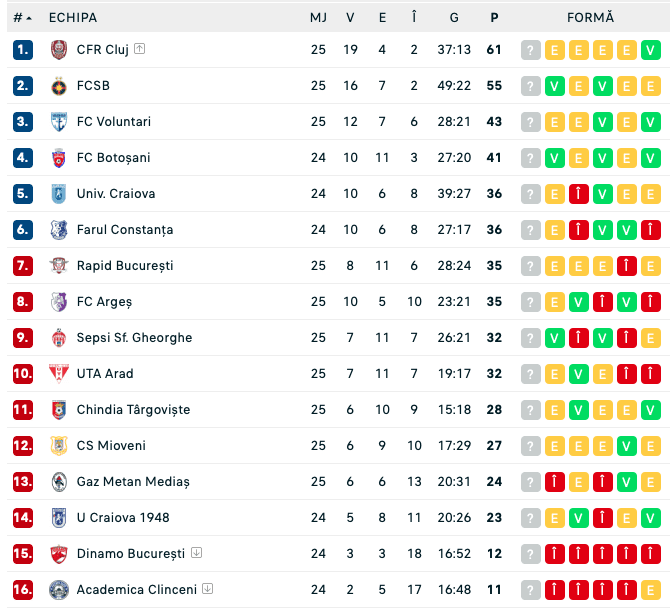Click the FORMĂ column header
Screen dimensions: 670x609
pos(591,17)
